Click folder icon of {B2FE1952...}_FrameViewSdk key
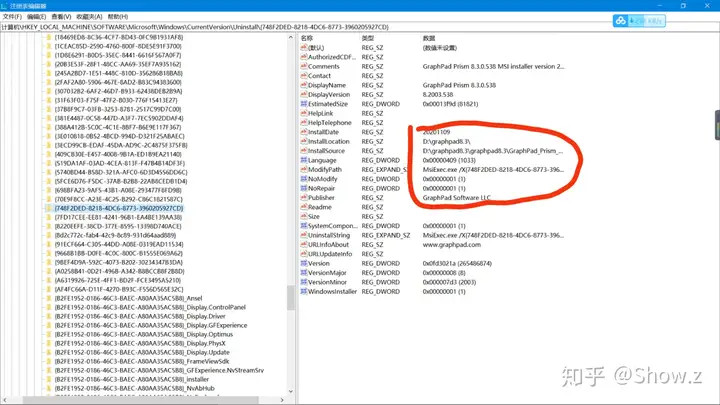 (x=49, y=361)
